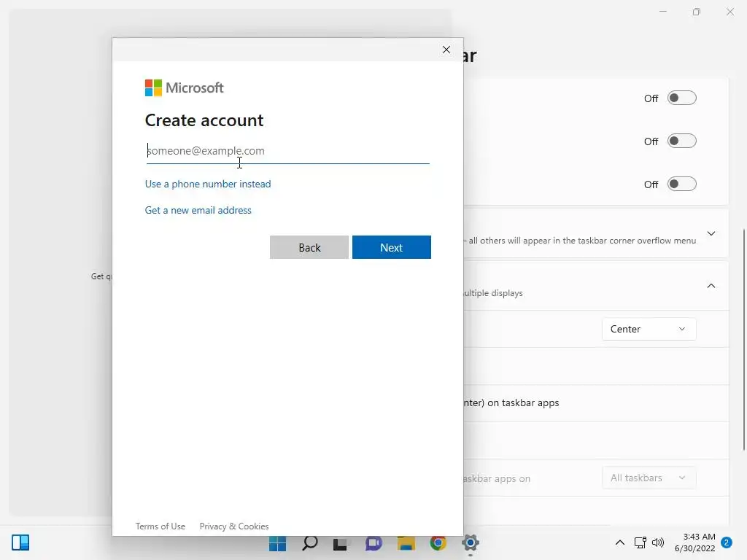Open the Terms of Use link

(160, 526)
